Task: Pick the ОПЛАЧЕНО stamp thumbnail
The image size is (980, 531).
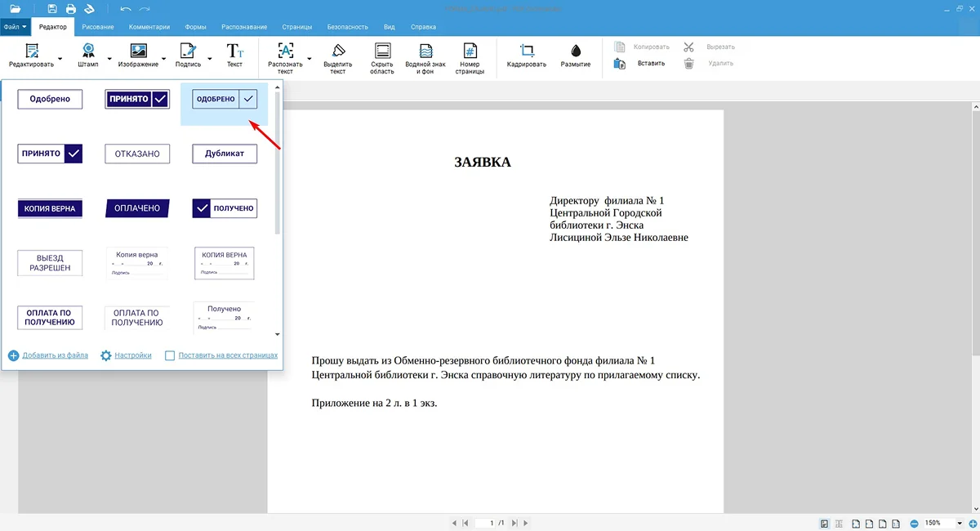Action: 137,208
